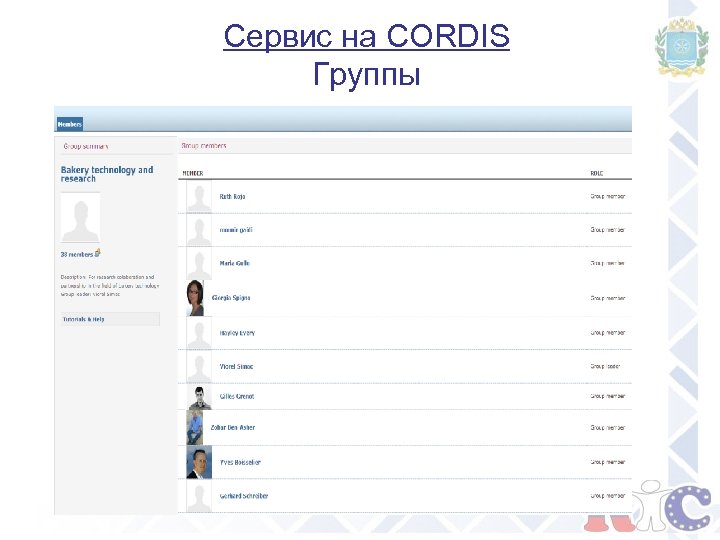Screen dimensions: 720x540
Task: Open Gilles Grenot's profile link
Action: [237, 396]
